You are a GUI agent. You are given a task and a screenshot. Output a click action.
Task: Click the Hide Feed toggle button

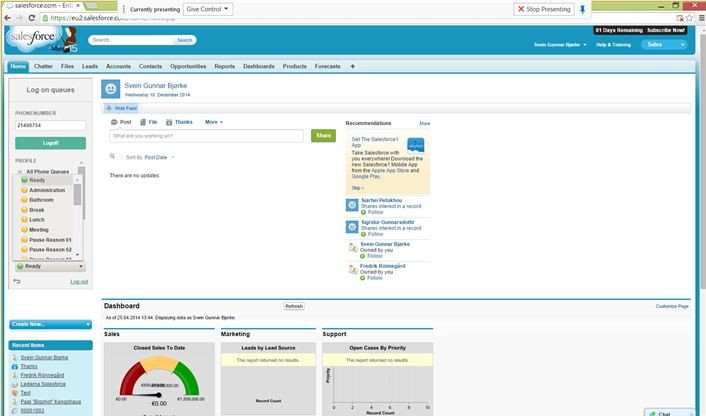pyautogui.click(x=121, y=108)
